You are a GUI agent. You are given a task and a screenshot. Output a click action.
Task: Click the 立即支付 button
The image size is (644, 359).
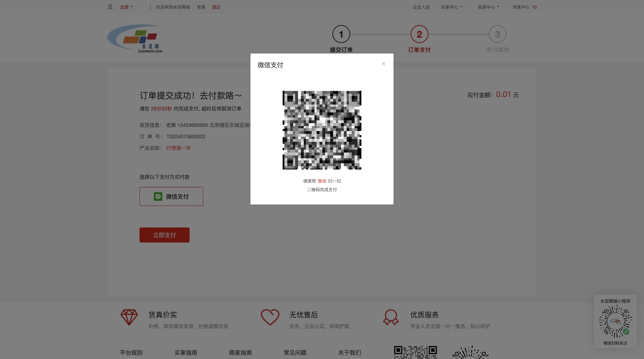pos(165,235)
